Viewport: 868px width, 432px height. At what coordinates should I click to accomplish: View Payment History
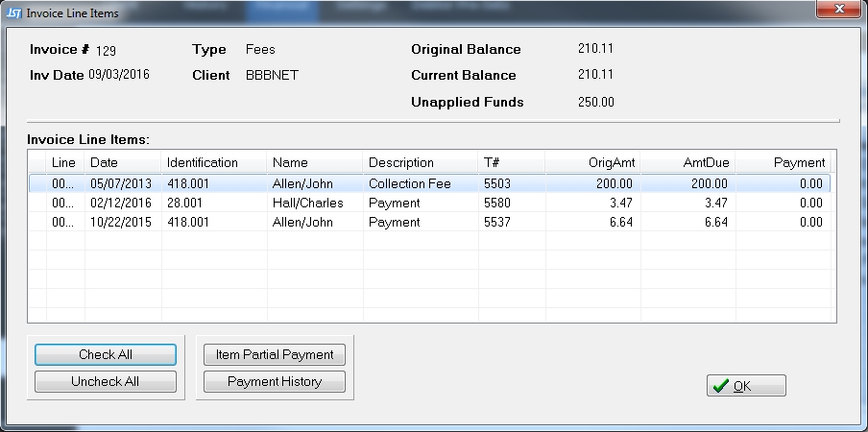point(275,382)
